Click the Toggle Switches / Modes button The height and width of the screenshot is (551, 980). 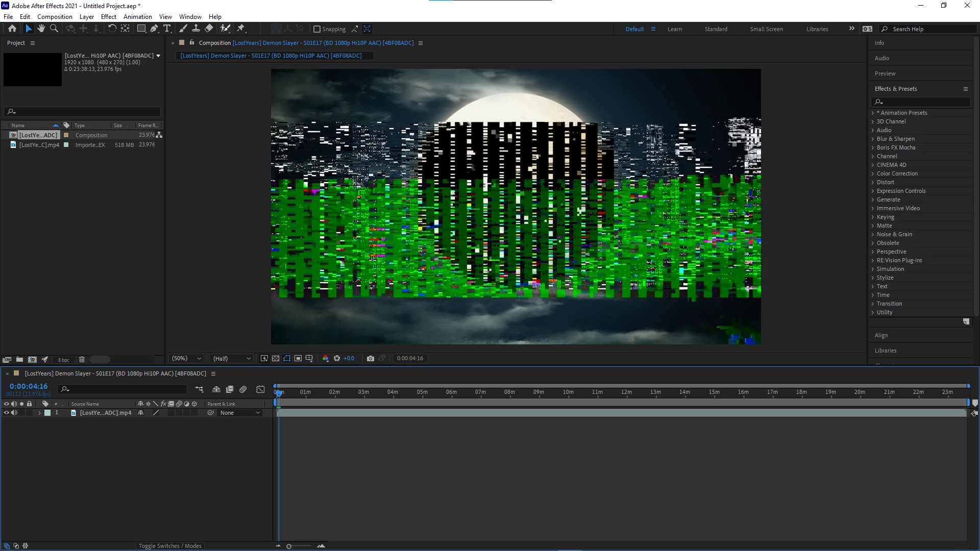click(x=170, y=546)
